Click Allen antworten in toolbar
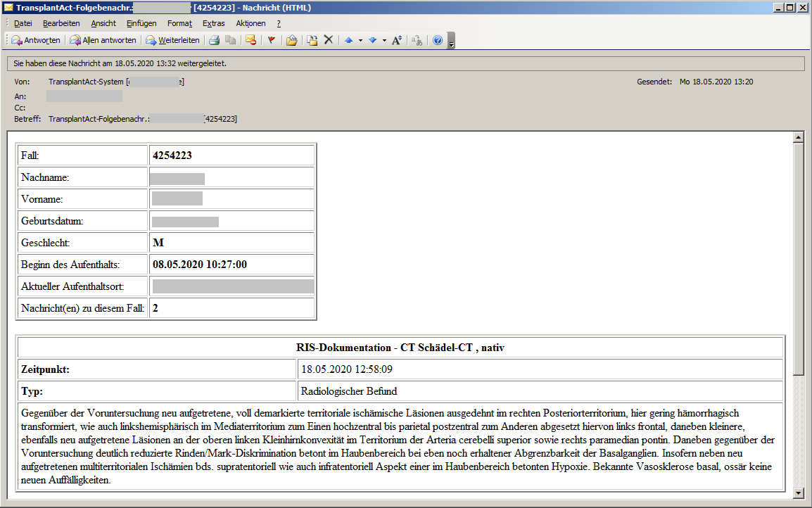 pyautogui.click(x=103, y=40)
